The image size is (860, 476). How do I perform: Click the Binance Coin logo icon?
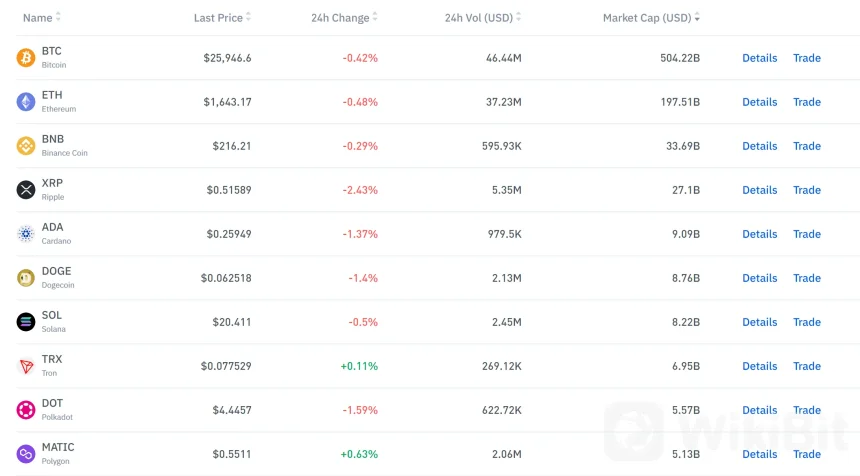26,146
